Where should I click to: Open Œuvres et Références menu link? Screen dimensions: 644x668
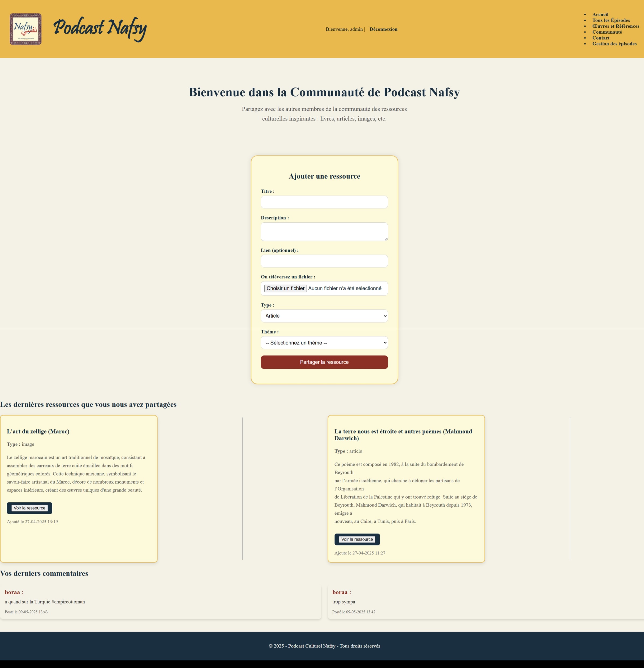615,26
